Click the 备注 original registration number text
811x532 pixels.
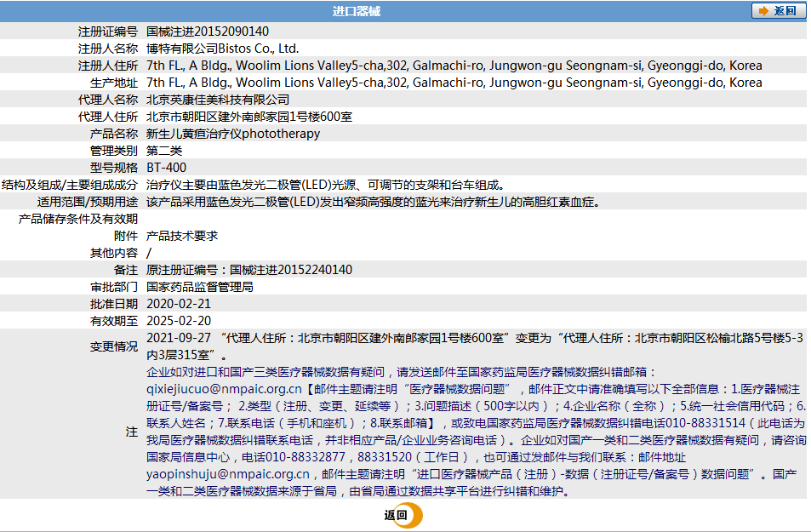[x=249, y=270]
